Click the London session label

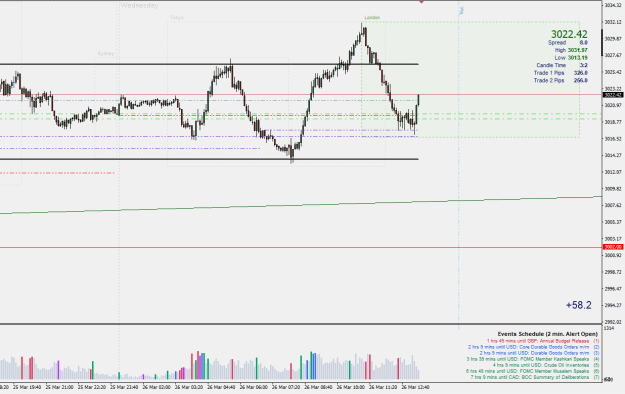click(x=372, y=18)
